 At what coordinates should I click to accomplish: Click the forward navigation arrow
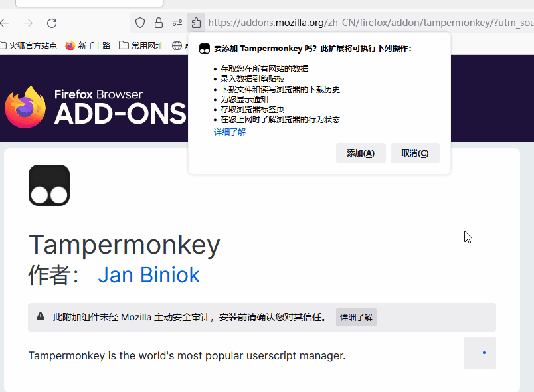[x=28, y=23]
